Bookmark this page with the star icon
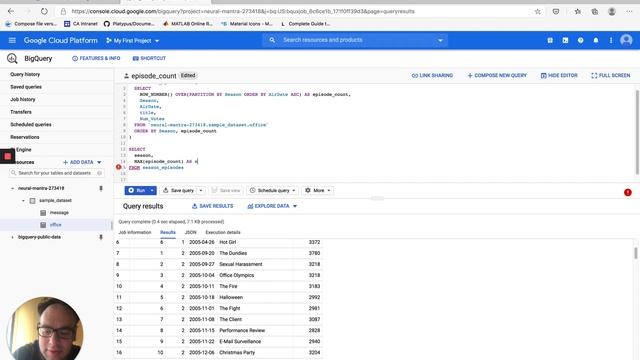 538,11
